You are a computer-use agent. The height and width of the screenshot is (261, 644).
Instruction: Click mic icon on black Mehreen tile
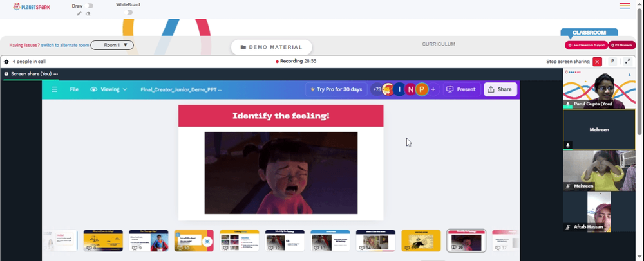pyautogui.click(x=568, y=145)
